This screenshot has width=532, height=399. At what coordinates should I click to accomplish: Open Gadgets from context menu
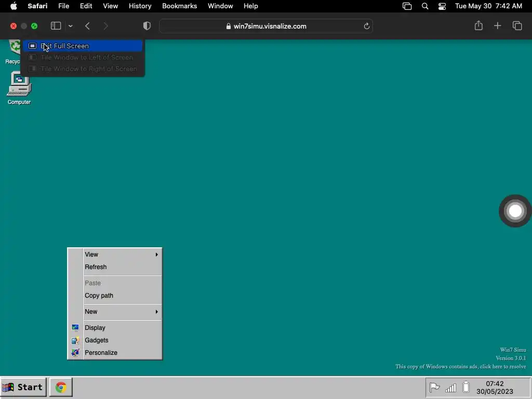pos(115,340)
